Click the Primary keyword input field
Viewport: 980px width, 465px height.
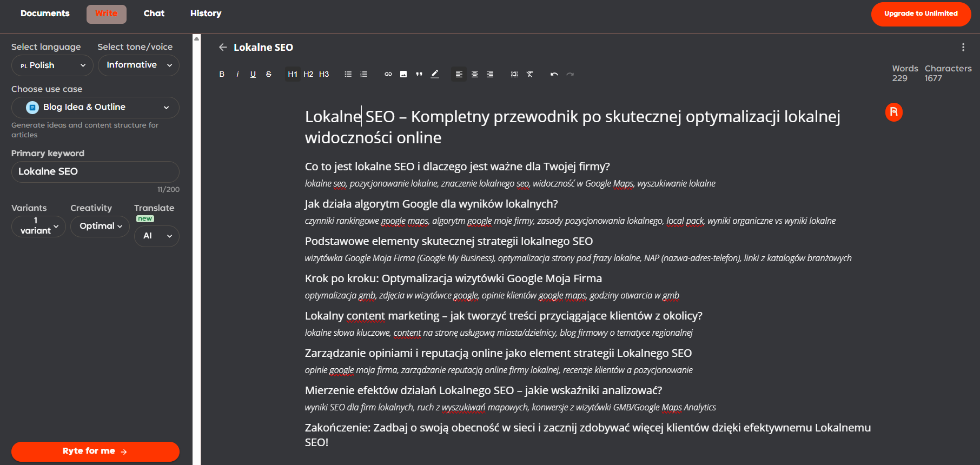pos(95,171)
